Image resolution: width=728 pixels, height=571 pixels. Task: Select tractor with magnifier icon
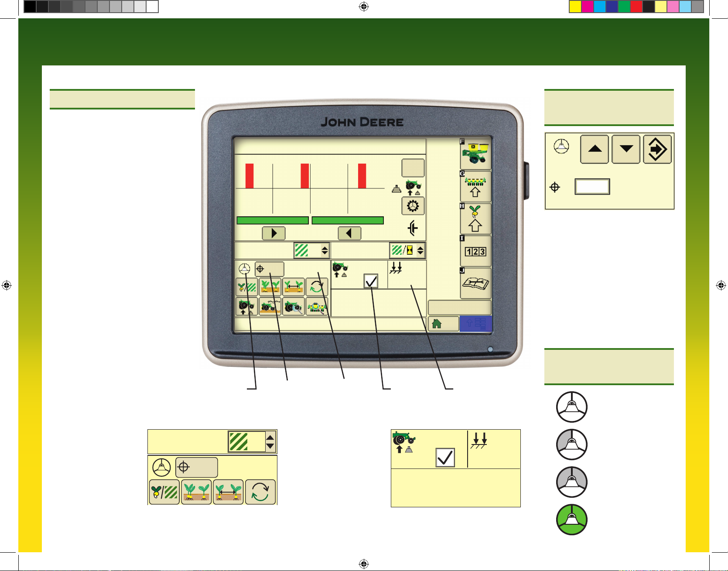[x=294, y=307]
